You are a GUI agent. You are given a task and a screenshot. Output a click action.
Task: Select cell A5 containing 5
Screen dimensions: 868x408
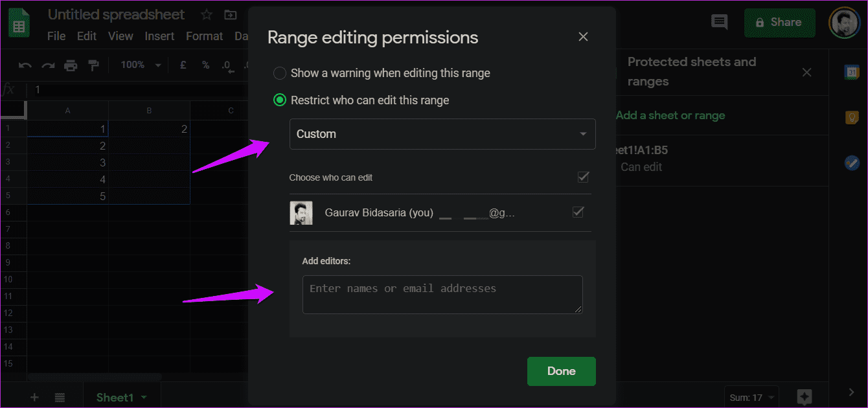[67, 196]
